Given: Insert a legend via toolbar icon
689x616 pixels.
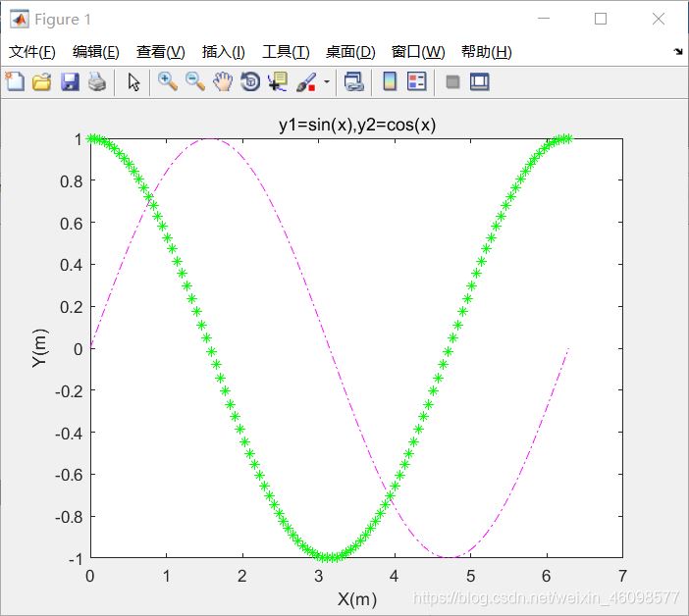Looking at the screenshot, I should coord(416,82).
